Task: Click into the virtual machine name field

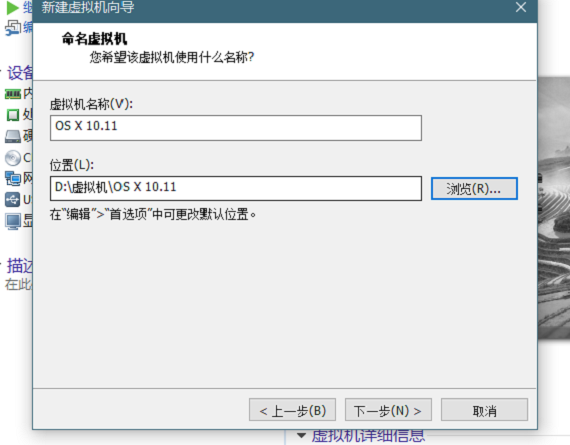Action: click(236, 128)
